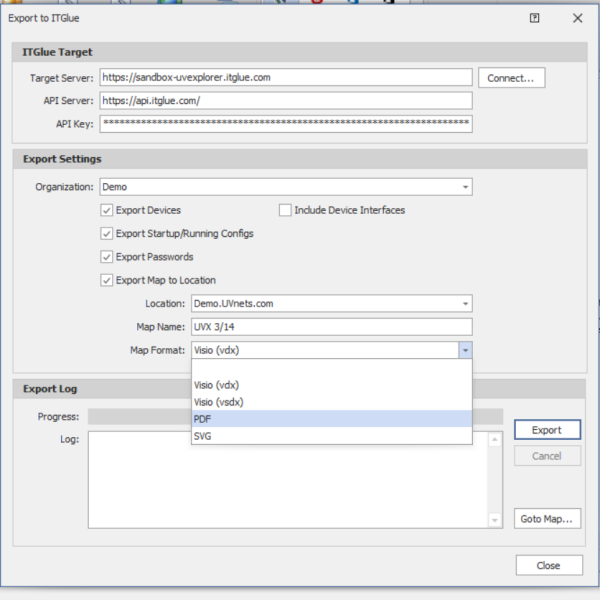The width and height of the screenshot is (600, 600).
Task: Click the Export Log section header
Action: [x=299, y=389]
